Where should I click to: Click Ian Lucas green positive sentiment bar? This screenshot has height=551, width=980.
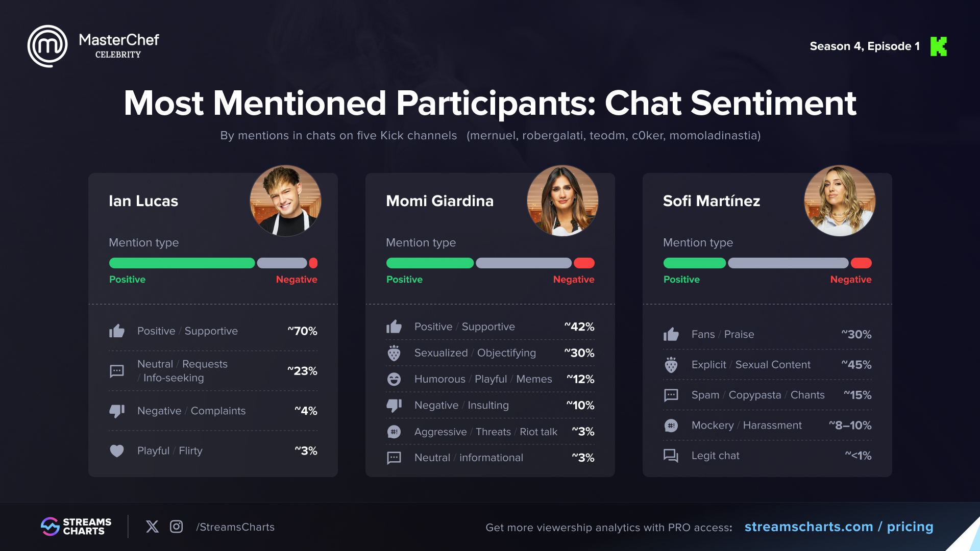182,263
